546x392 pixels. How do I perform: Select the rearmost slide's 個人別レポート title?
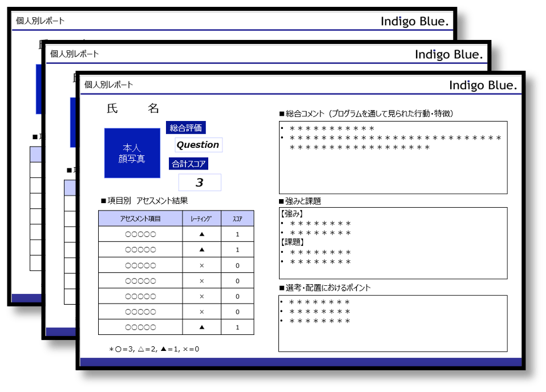pos(40,21)
